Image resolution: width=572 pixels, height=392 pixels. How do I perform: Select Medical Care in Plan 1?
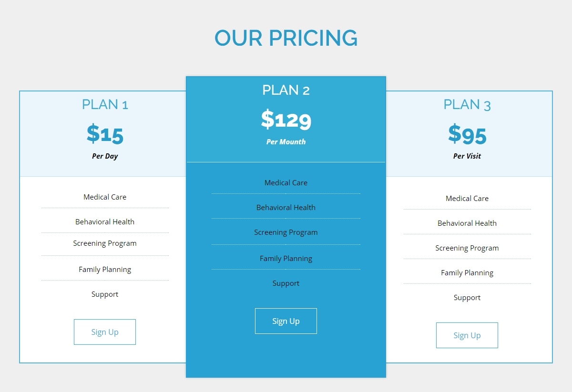coord(105,197)
